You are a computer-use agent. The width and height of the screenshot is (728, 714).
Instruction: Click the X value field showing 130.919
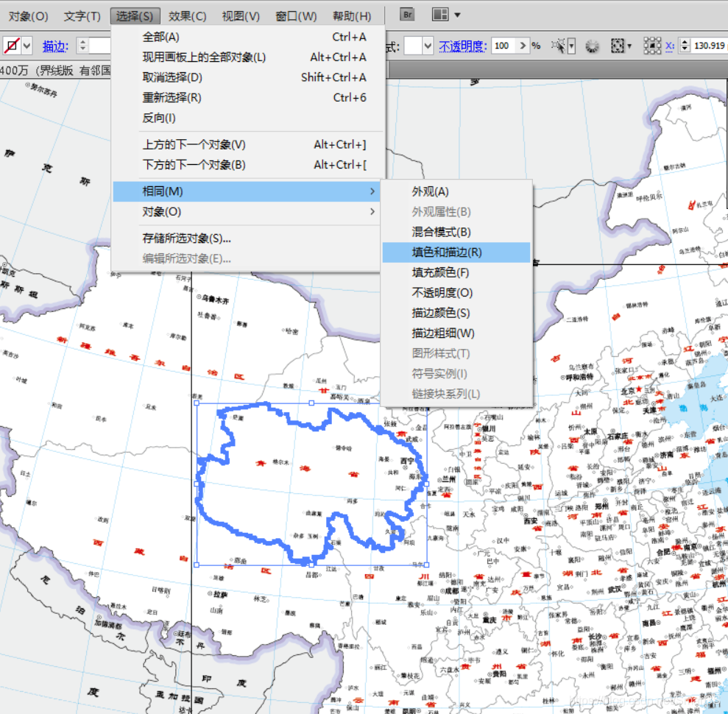coord(709,46)
